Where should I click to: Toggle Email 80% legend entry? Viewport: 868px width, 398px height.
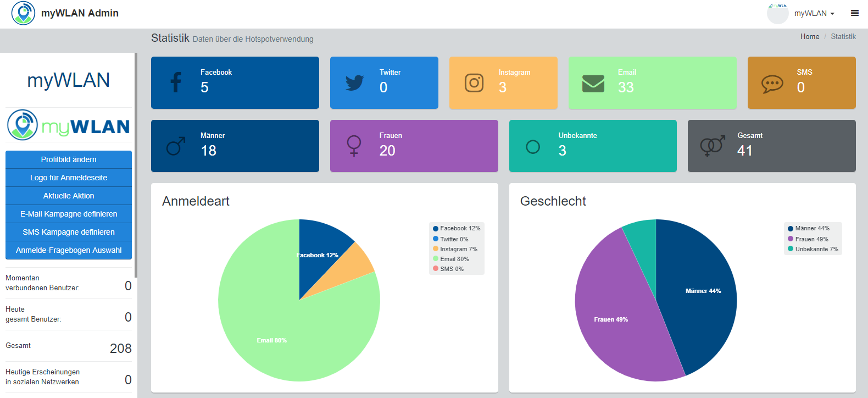point(451,259)
